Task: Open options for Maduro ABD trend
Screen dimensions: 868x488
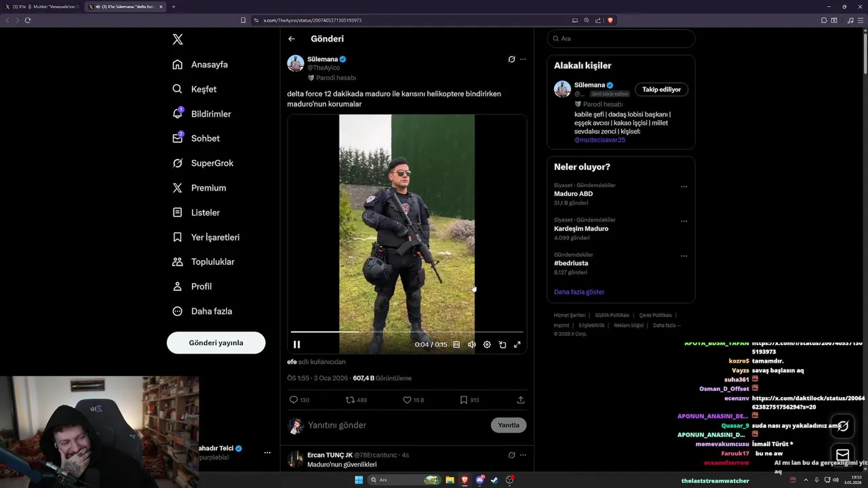Action: [684, 186]
